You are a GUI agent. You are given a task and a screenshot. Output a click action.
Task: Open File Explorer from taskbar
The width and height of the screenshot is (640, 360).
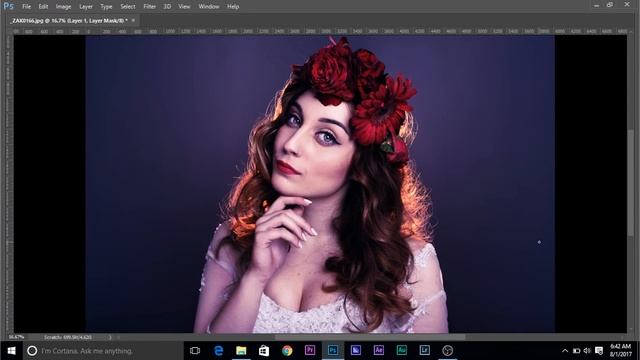(x=241, y=350)
